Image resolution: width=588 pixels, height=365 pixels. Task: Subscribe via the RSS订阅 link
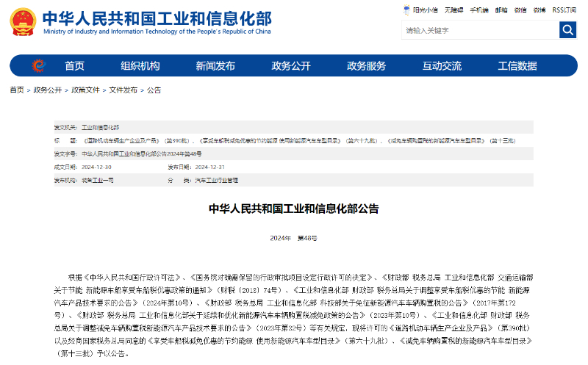[x=564, y=10]
